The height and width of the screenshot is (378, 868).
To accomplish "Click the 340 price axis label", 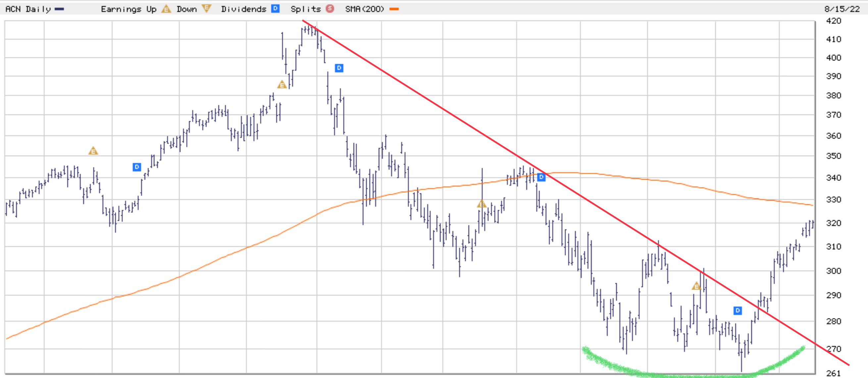I will click(834, 178).
